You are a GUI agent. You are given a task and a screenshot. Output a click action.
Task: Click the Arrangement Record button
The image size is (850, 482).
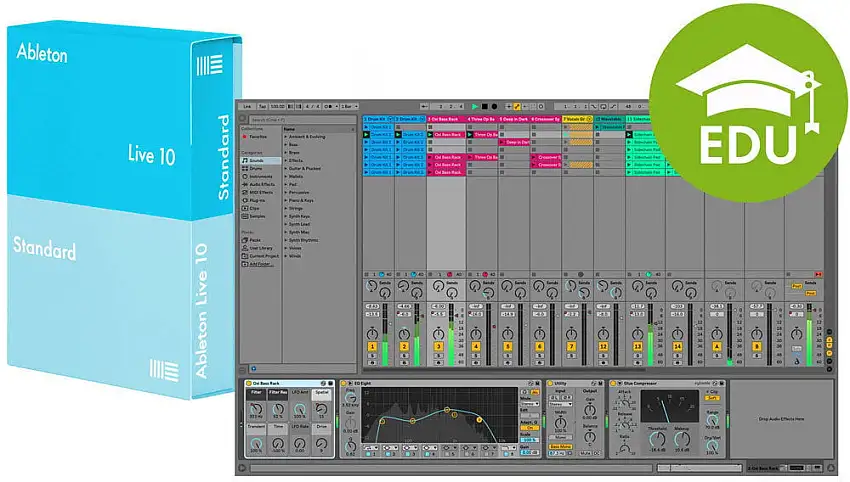coord(494,107)
